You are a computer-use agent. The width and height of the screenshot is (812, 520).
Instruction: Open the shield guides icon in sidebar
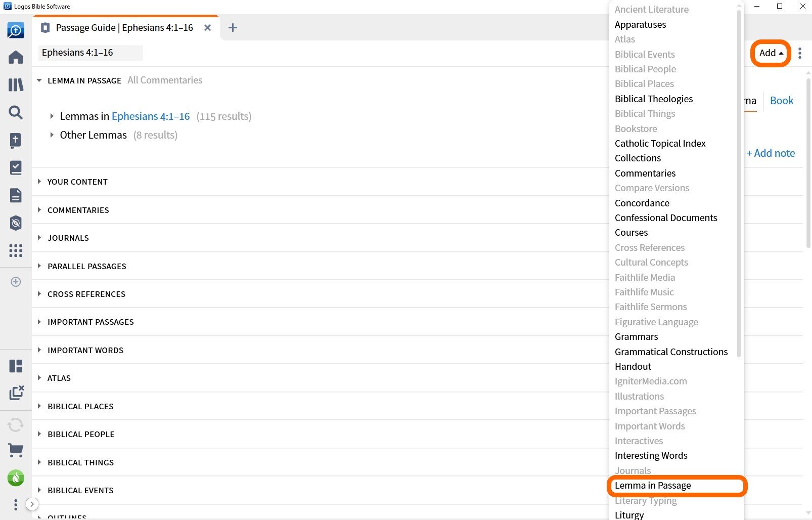16,223
